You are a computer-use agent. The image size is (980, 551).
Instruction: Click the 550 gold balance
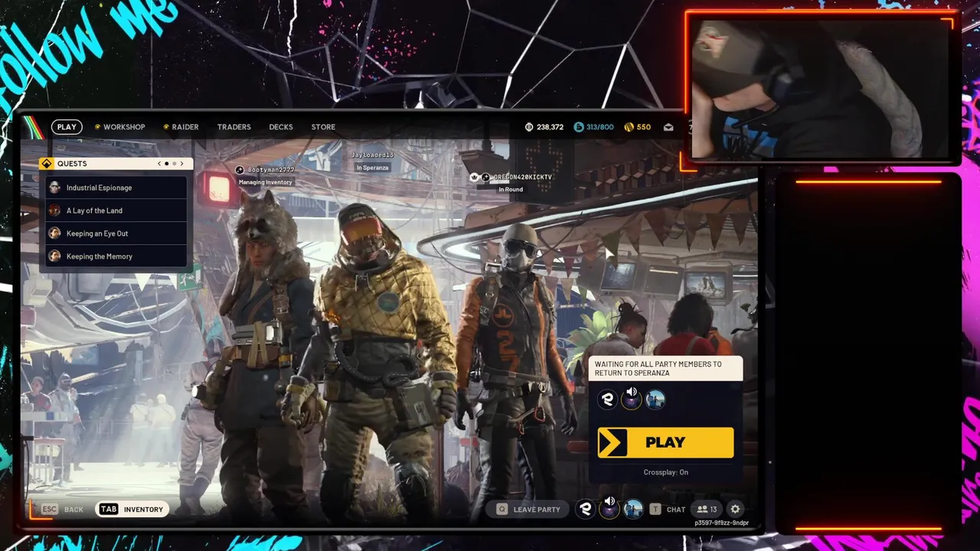click(643, 127)
